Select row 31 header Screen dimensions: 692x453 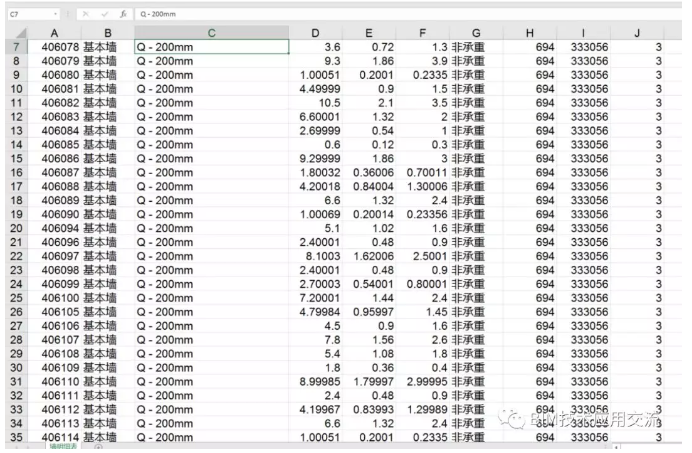(x=16, y=381)
